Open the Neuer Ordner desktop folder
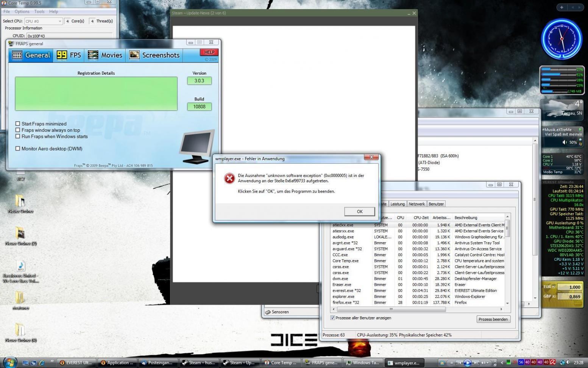 pos(20,204)
